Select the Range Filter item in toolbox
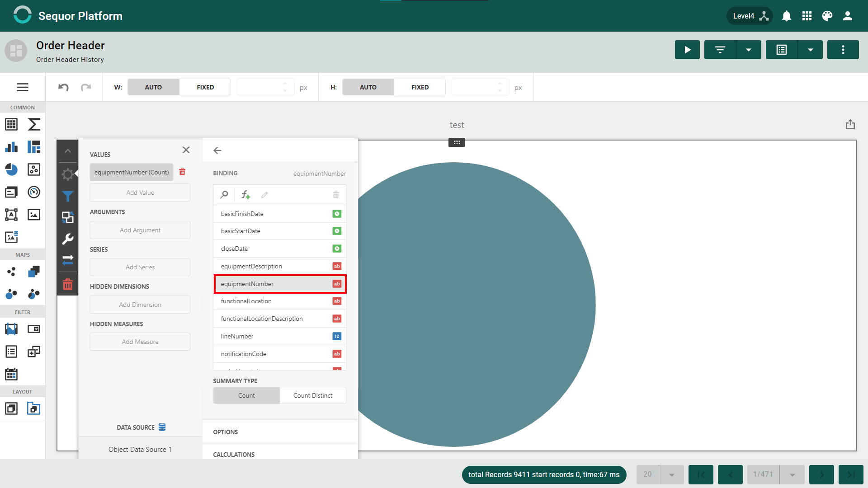This screenshot has height=488, width=868. point(11,329)
